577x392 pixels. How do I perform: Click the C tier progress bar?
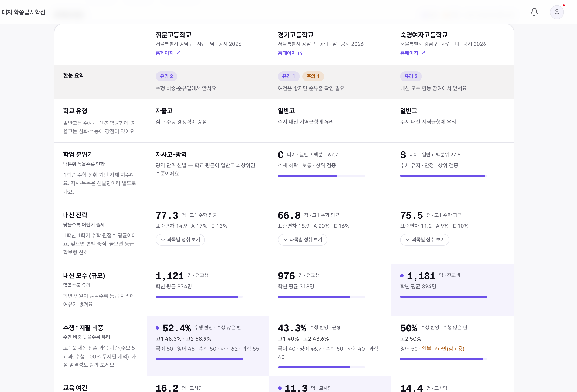click(x=322, y=176)
